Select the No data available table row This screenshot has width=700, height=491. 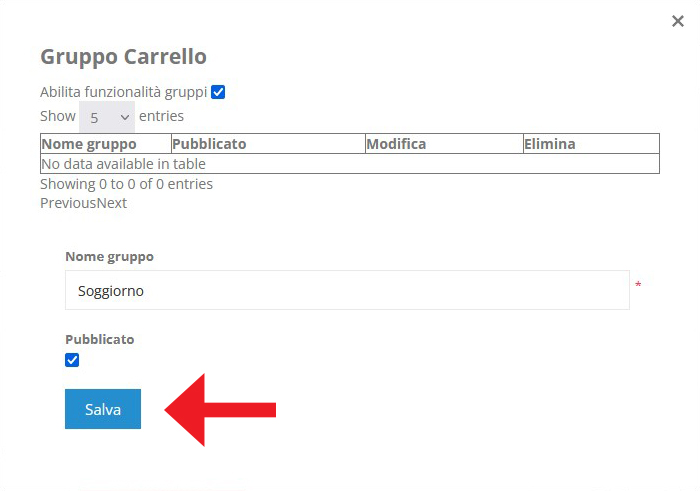(350, 164)
